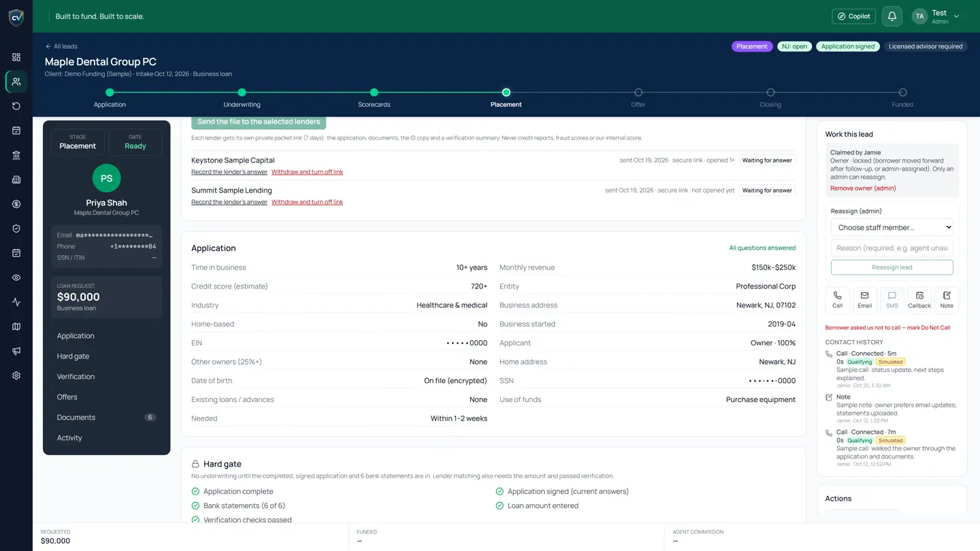Record the lender's answer for Keystone Sample Capital

coord(229,172)
